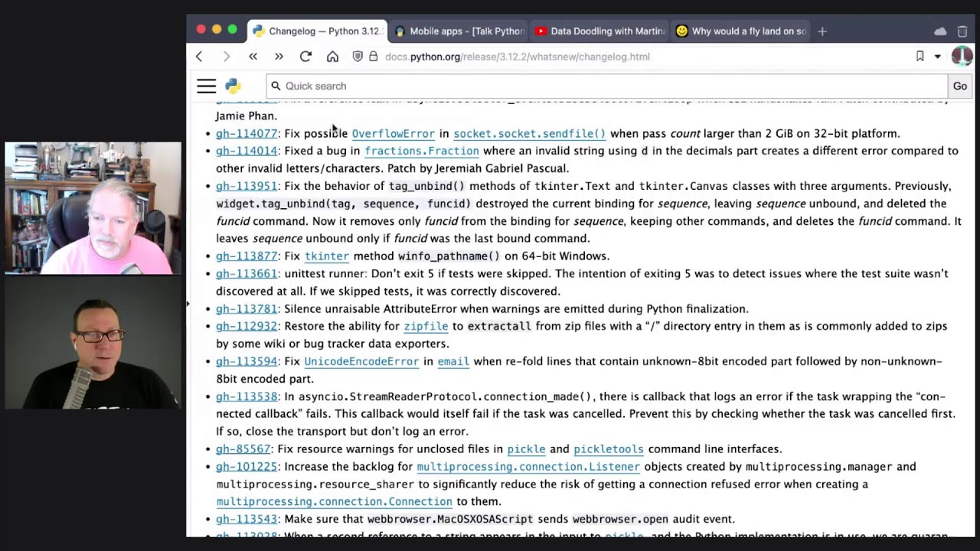Open a new tab with the plus button
The image size is (980, 551).
pyautogui.click(x=822, y=31)
